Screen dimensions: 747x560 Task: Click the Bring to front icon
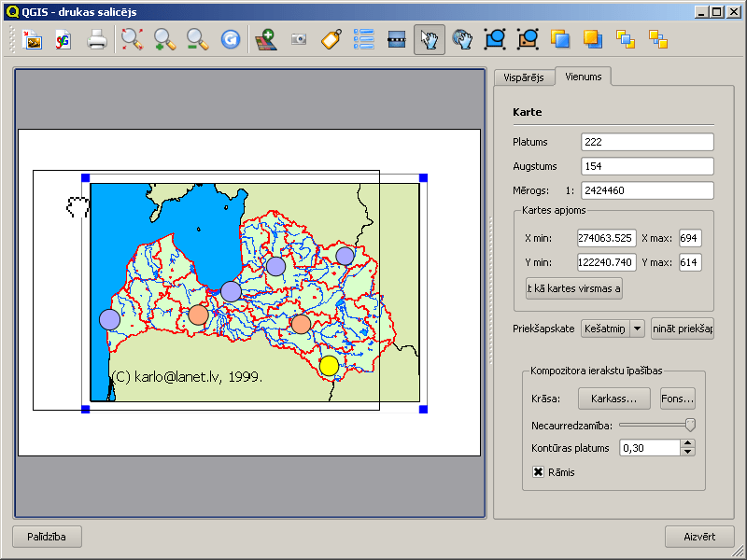click(x=626, y=40)
